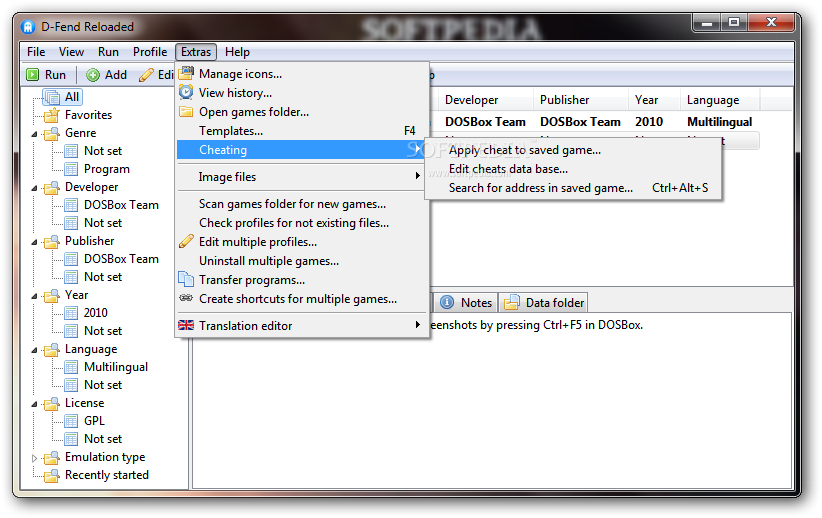The width and height of the screenshot is (822, 518).
Task: Click the Data folder tab icon
Action: (x=511, y=303)
